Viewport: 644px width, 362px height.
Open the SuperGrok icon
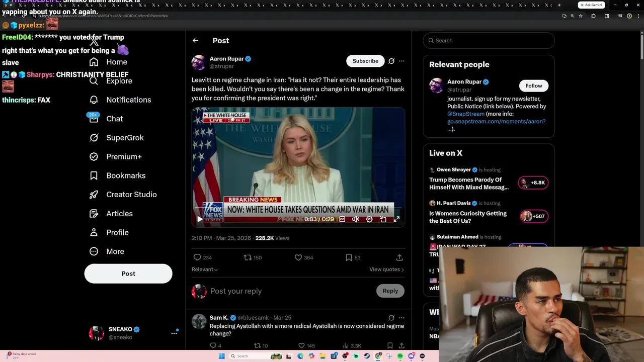pyautogui.click(x=94, y=138)
